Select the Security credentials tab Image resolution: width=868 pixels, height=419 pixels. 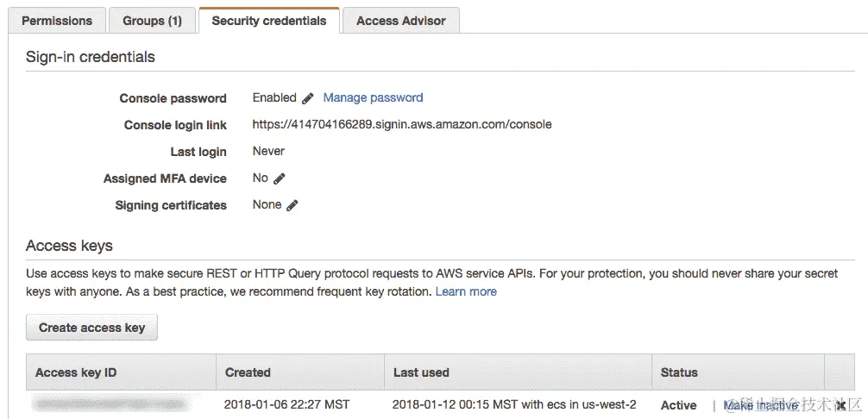pyautogui.click(x=269, y=21)
